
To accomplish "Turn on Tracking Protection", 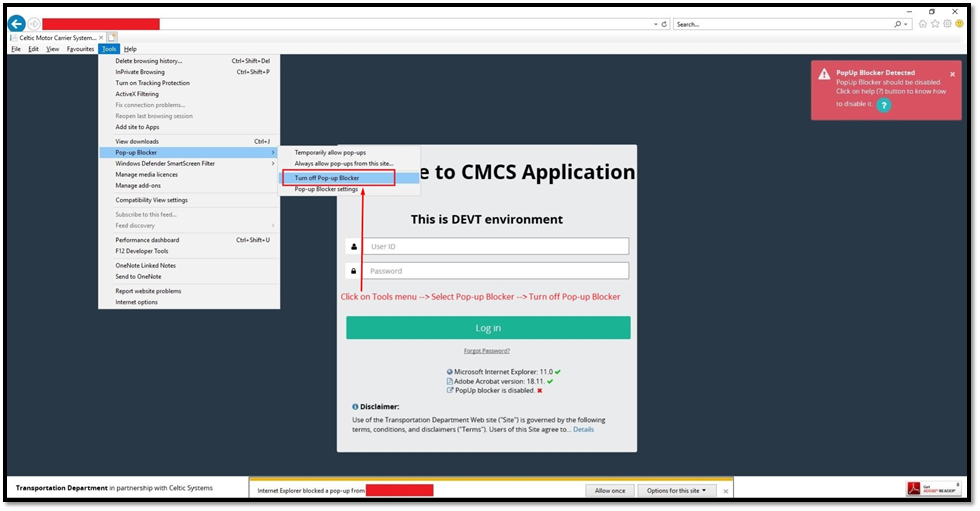I will (x=152, y=83).
